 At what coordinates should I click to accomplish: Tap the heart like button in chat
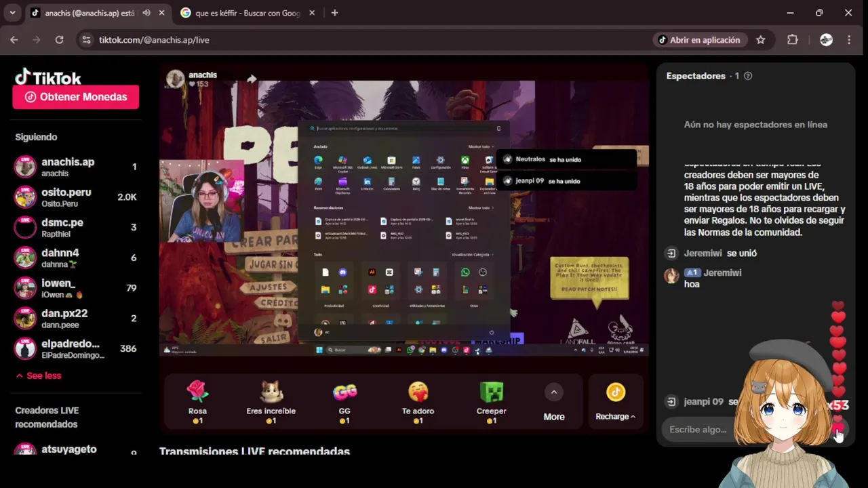point(838,430)
